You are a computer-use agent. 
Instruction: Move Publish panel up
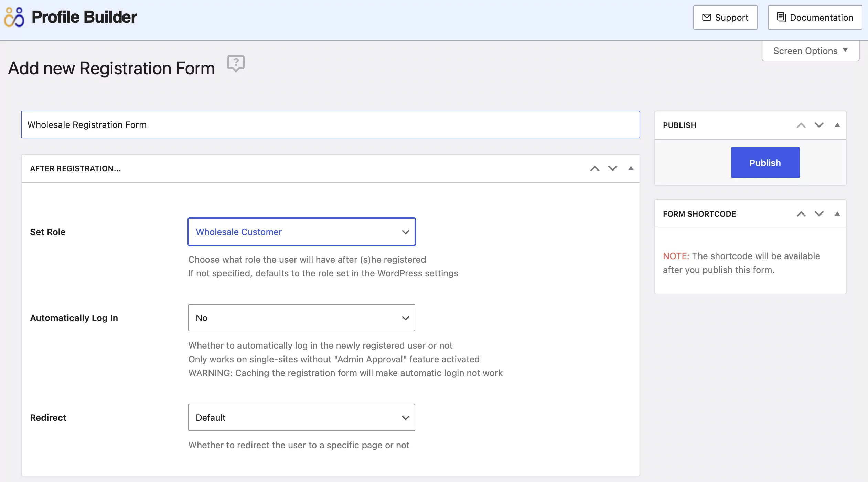(x=801, y=125)
